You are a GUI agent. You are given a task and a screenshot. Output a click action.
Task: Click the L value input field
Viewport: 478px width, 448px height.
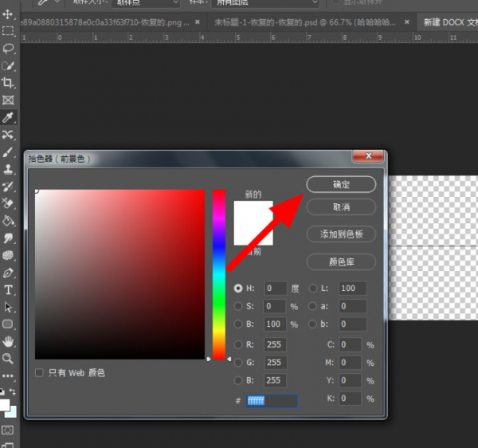pyautogui.click(x=352, y=289)
